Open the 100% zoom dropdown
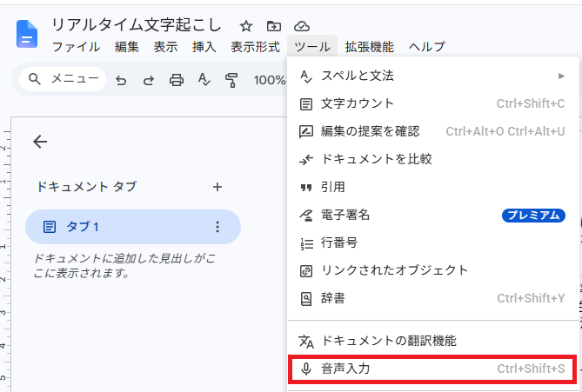582x392 pixels. click(270, 80)
